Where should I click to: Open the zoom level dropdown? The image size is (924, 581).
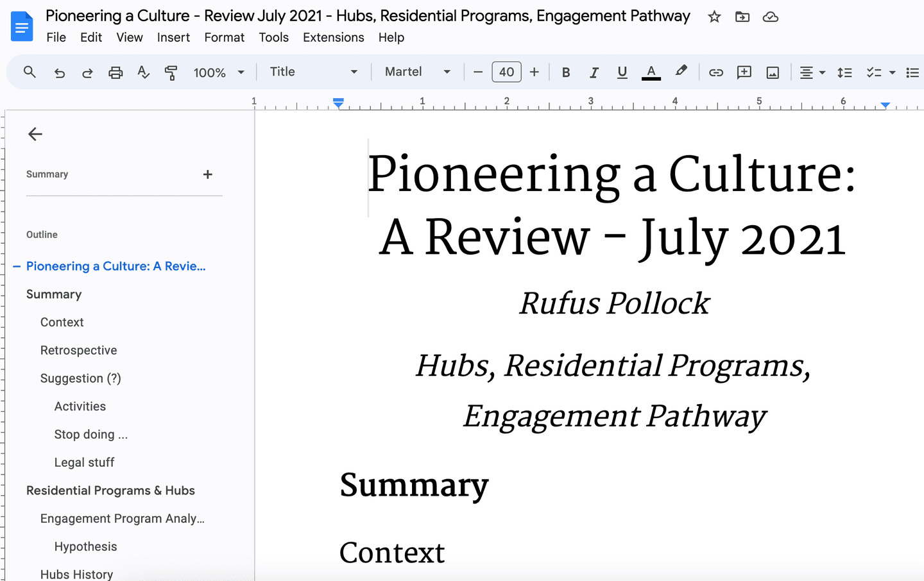[x=219, y=72]
